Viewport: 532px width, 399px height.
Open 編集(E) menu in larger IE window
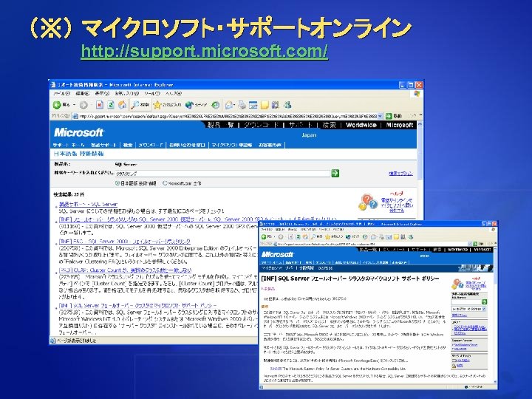point(83,93)
